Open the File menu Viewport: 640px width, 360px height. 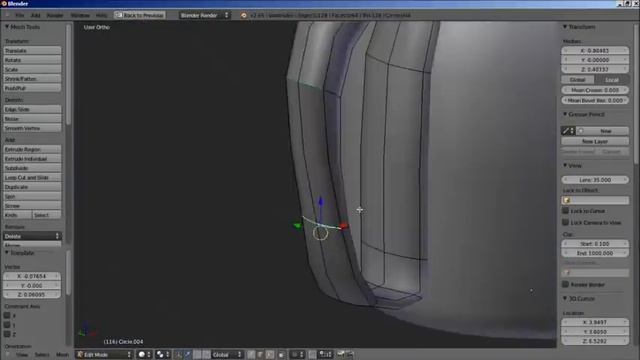coord(19,15)
